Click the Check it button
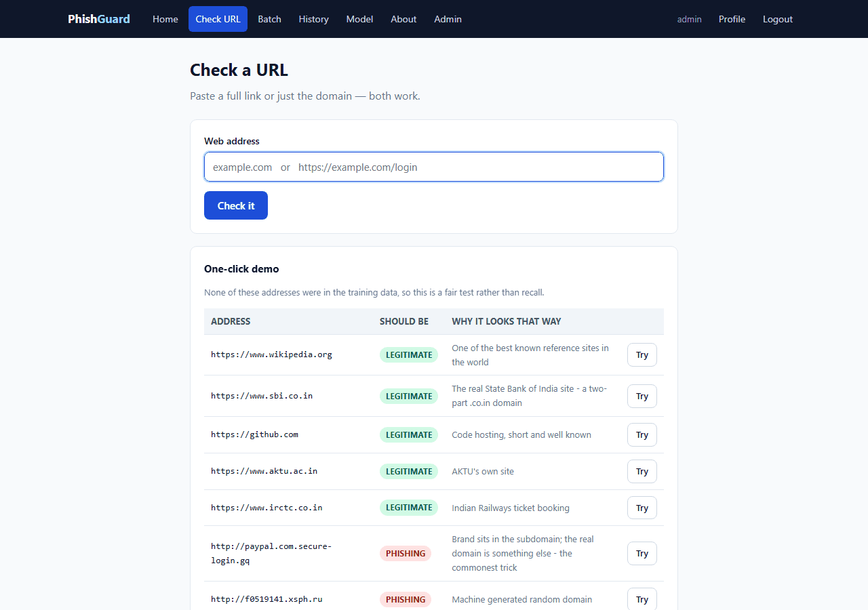Screen dimensions: 868x610 point(236,205)
